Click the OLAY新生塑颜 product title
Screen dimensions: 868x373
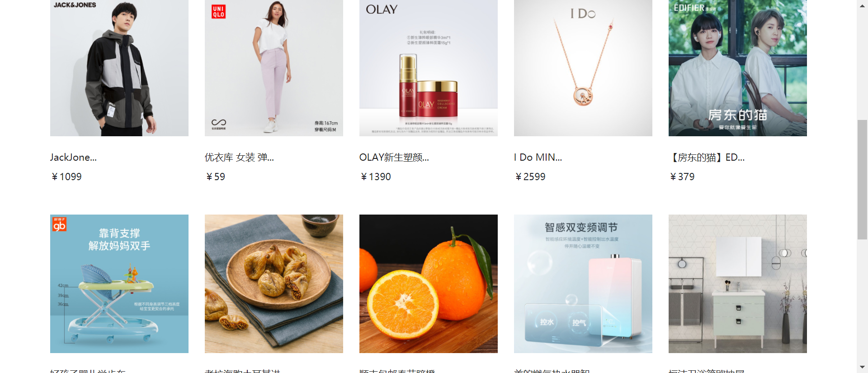pos(394,158)
